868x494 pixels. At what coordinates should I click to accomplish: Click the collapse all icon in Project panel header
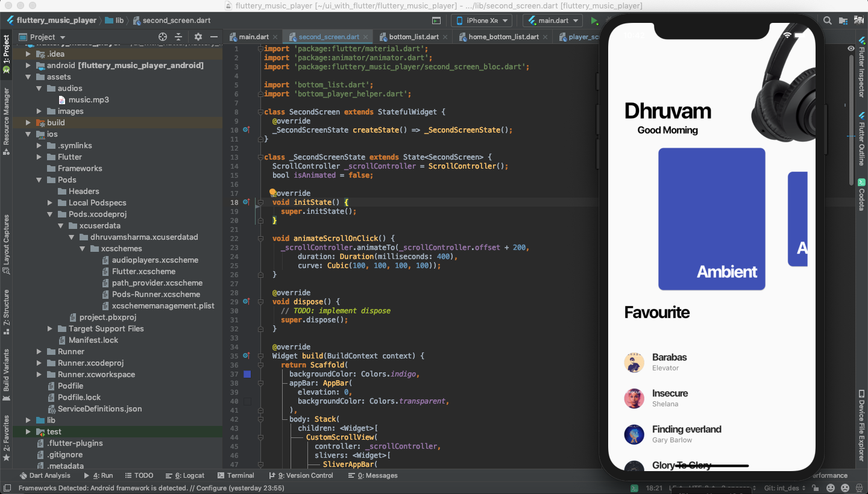click(x=180, y=37)
